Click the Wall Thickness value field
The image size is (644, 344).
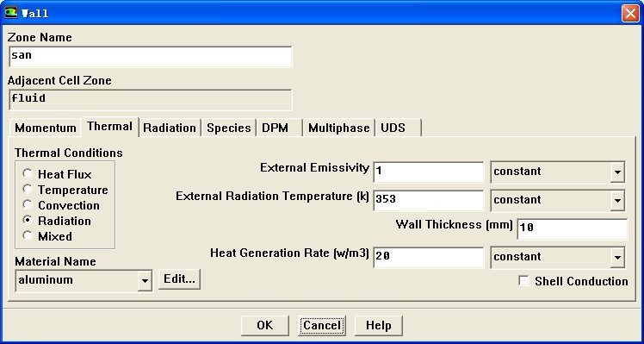[x=573, y=228]
